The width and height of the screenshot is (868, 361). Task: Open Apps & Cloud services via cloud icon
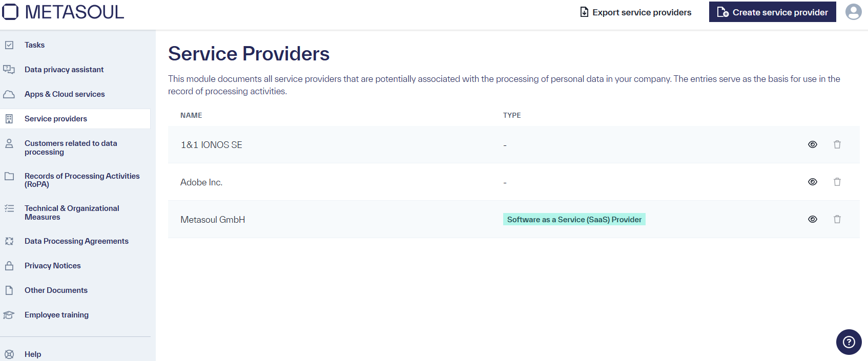tap(10, 94)
